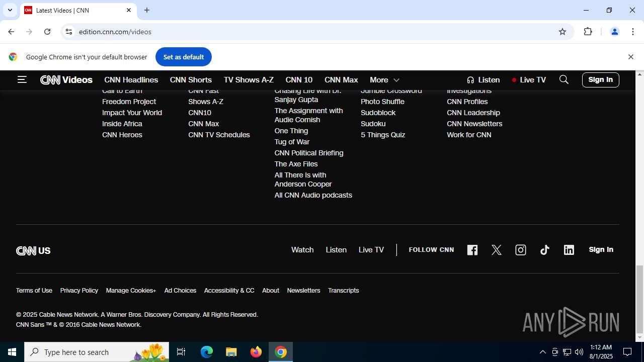Screen dimensions: 644x362
Task: Open Chrome's three-dot menu
Action: 633,32
